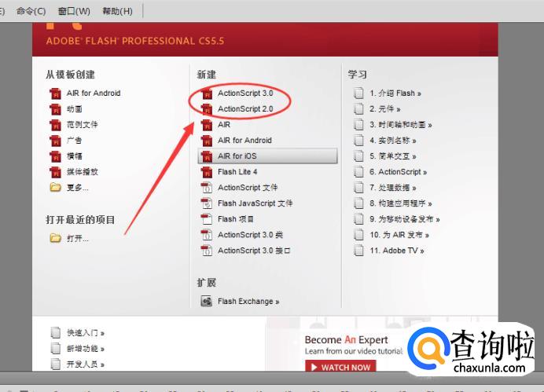The width and height of the screenshot is (544, 392).
Task: Select AIR for iOS entry text
Action: tap(237, 156)
